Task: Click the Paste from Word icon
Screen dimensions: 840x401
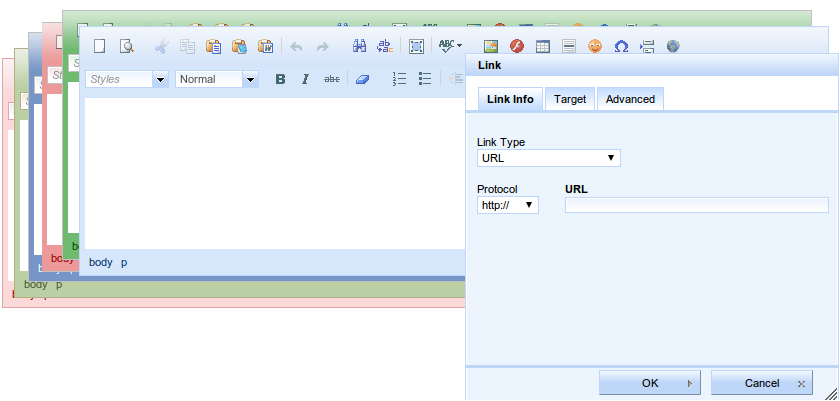Action: click(265, 46)
